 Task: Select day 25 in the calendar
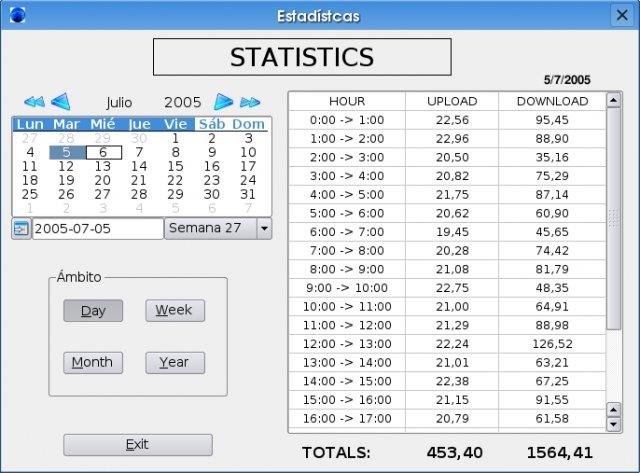30,194
